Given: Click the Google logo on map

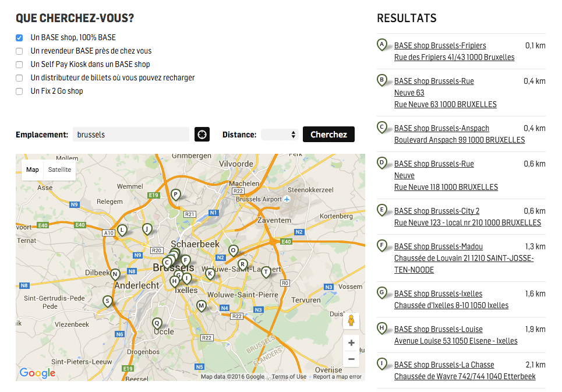Looking at the screenshot, I should coord(37,373).
